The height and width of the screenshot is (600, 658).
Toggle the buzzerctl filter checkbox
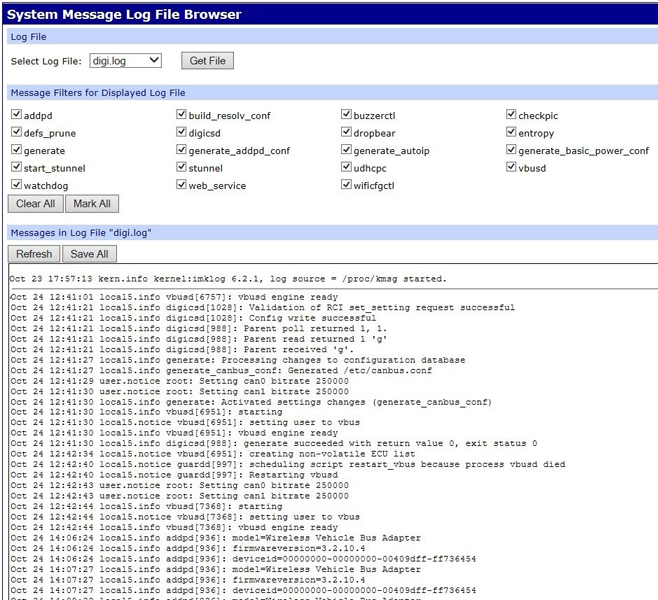click(346, 114)
